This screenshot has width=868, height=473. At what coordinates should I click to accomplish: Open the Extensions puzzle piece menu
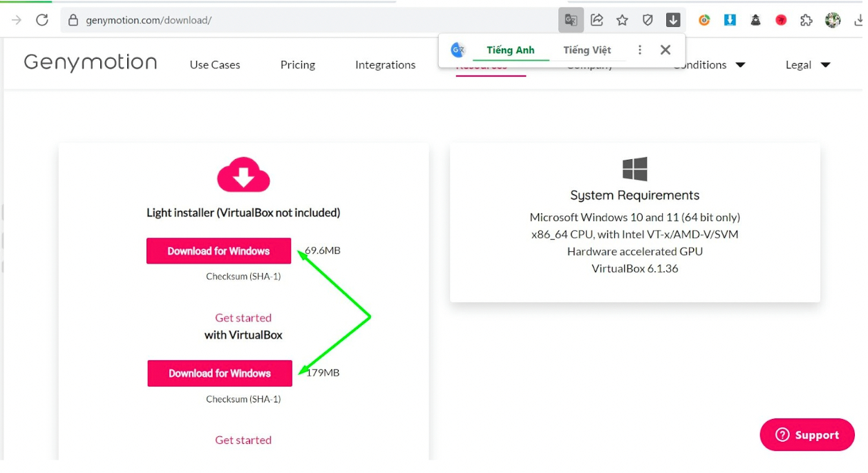806,20
